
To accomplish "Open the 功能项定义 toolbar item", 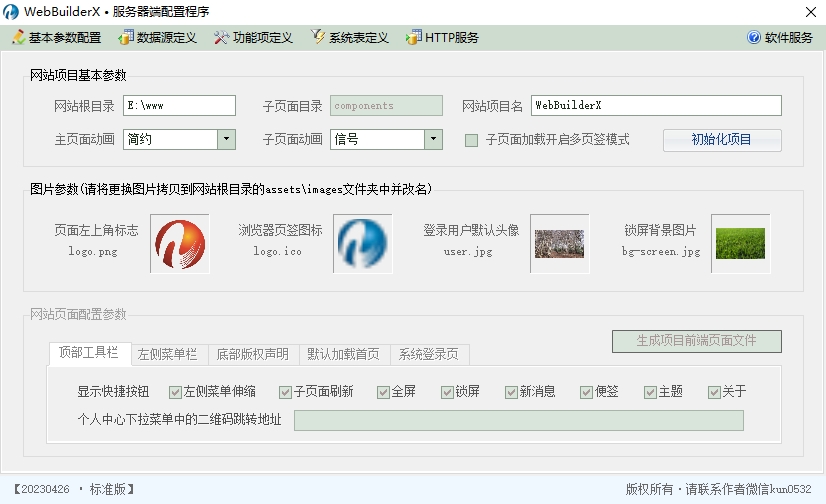I will coord(253,37).
